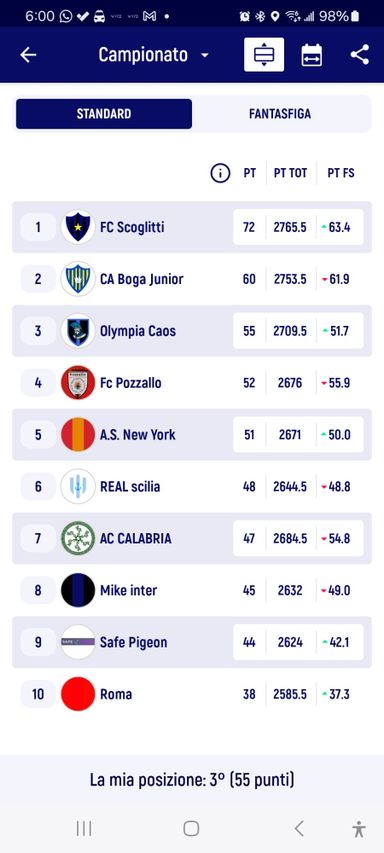The width and height of the screenshot is (384, 853).
Task: Share the standings via share icon
Action: pyautogui.click(x=360, y=54)
